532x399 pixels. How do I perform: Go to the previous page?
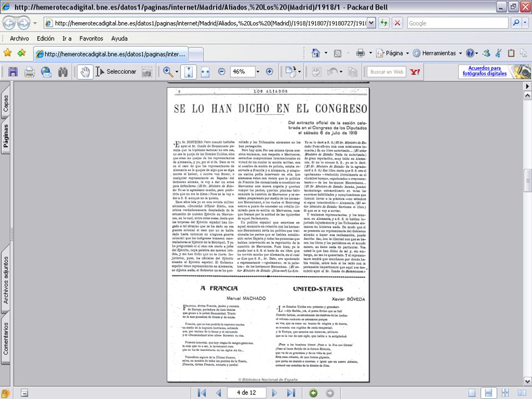[218, 393]
